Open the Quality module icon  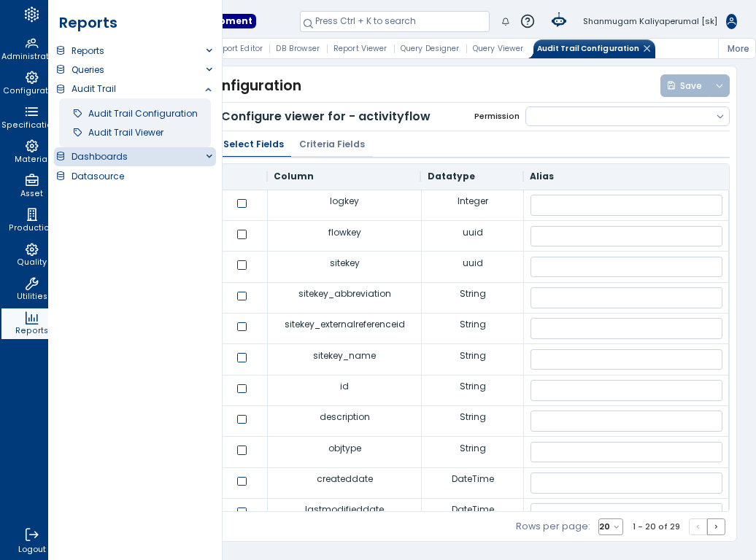(31, 249)
